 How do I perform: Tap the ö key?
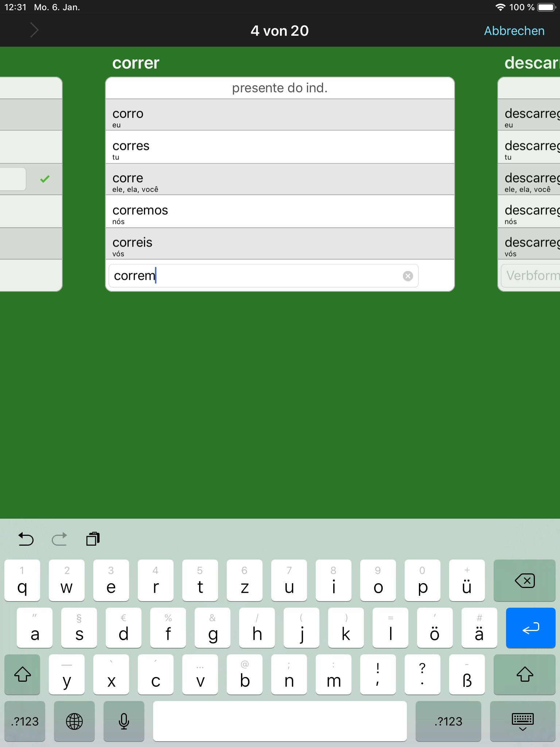click(435, 628)
